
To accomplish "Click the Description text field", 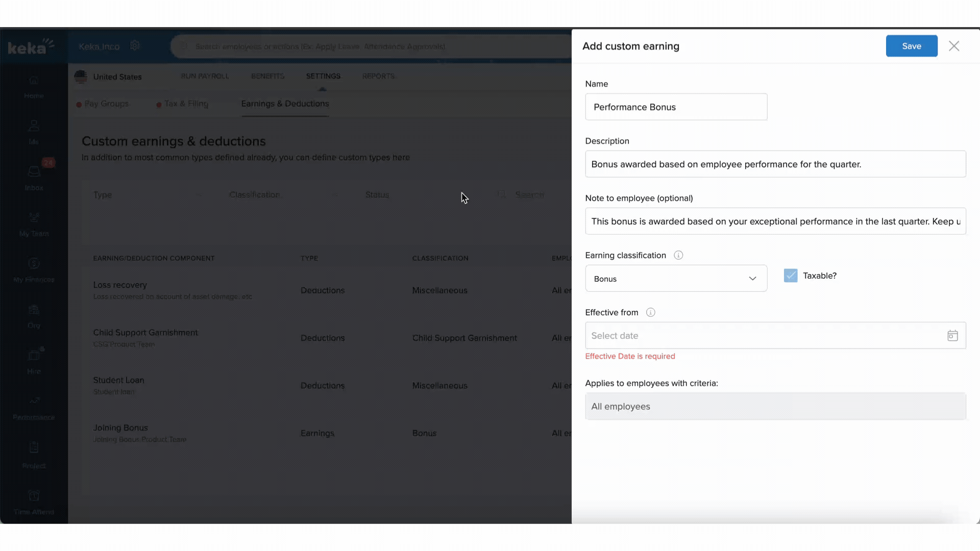I will [x=775, y=164].
